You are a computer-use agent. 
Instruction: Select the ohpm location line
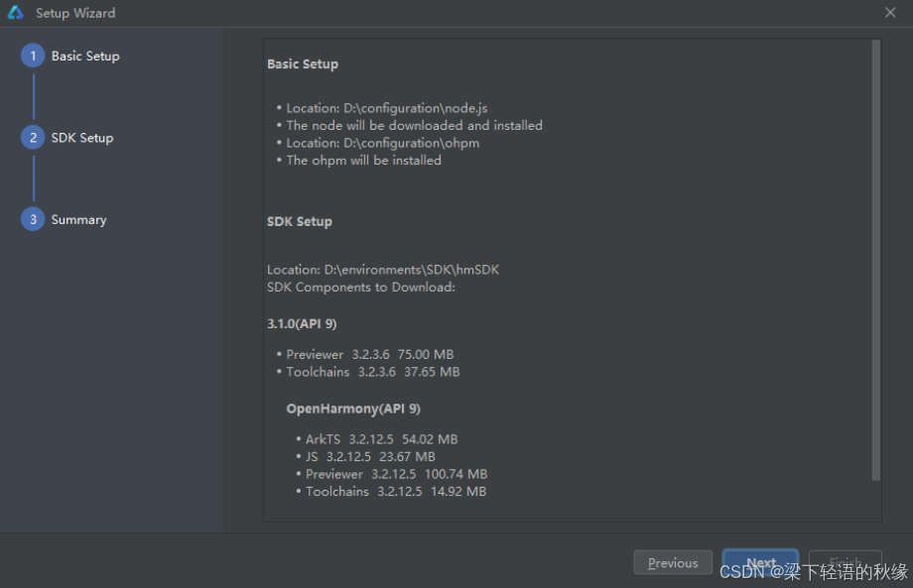[382, 143]
